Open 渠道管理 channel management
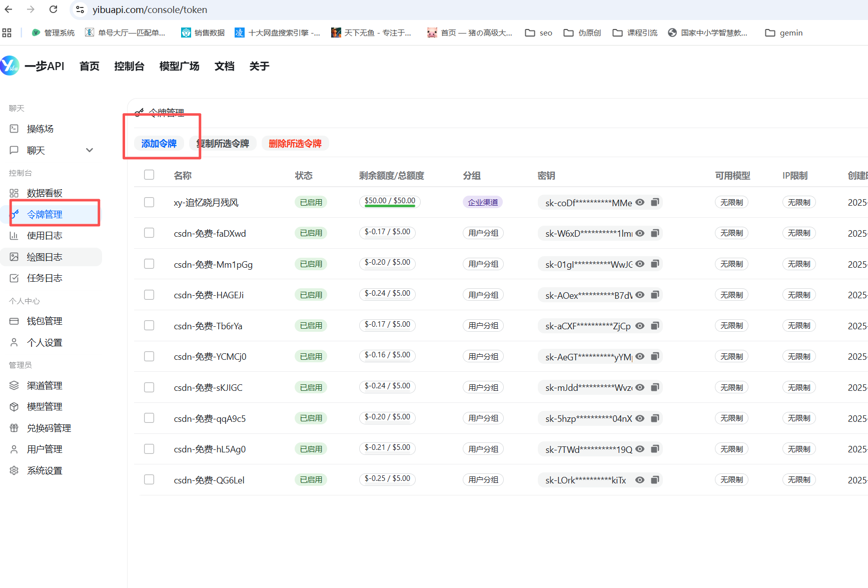Image resolution: width=868 pixels, height=588 pixels. (45, 386)
